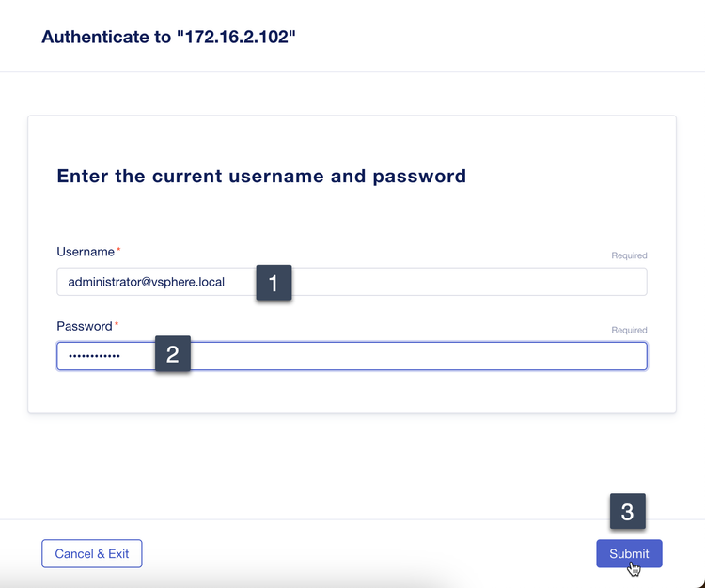The image size is (705, 588).
Task: Click the administrator@vsphere.local text
Action: click(147, 282)
